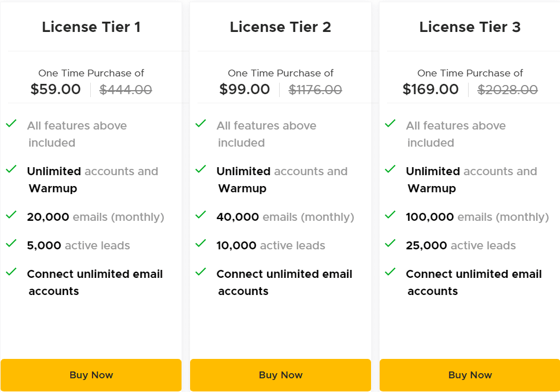
Task: Click the $59.00 price in Tier 1
Action: click(55, 89)
